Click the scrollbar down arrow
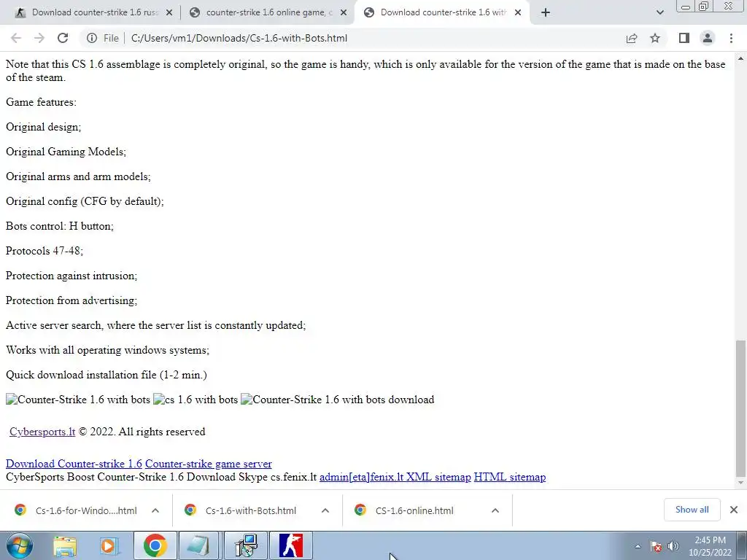This screenshot has height=560, width=747. 740,483
